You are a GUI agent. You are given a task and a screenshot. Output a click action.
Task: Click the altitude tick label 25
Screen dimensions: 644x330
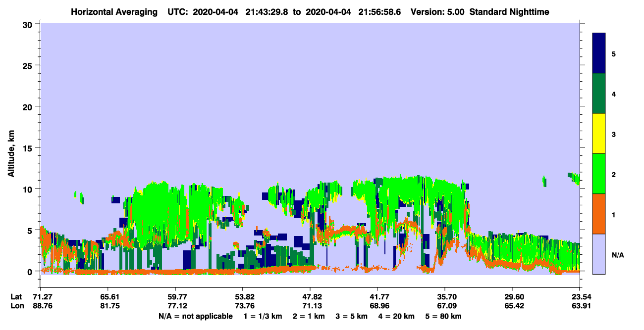[x=28, y=65]
